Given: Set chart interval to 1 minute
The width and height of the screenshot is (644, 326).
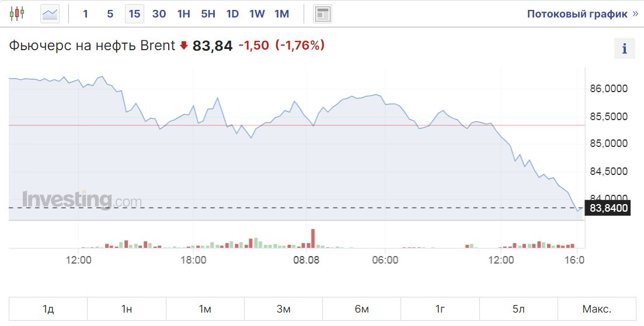Looking at the screenshot, I should (x=85, y=14).
